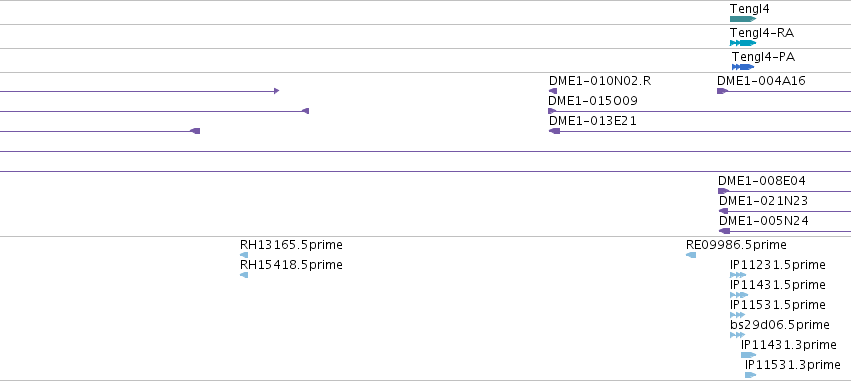851x381 pixels.
Task: Click the DME1-008E04 label
Action: coord(762,181)
